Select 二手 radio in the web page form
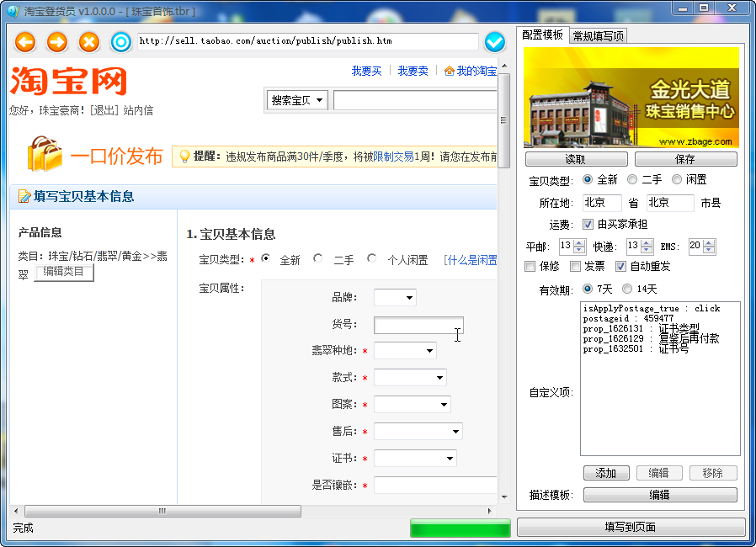The height and width of the screenshot is (547, 756). (x=317, y=258)
